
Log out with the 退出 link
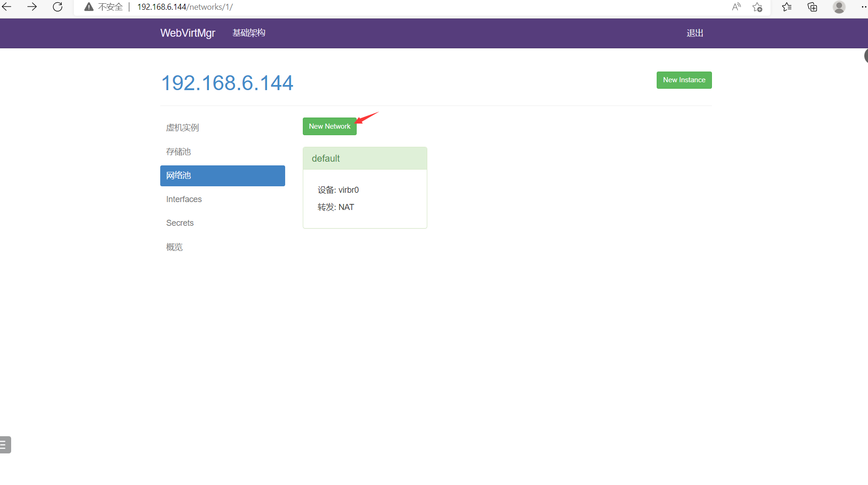[695, 33]
